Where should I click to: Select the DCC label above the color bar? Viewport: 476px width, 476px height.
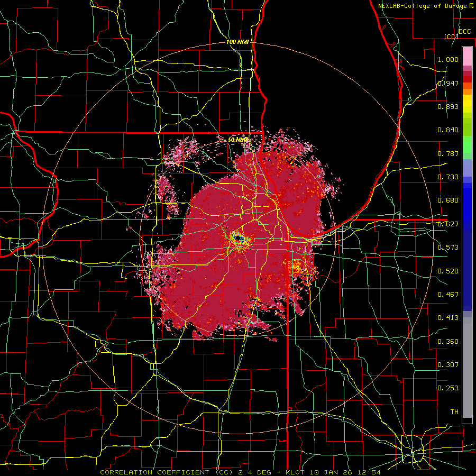click(x=465, y=32)
